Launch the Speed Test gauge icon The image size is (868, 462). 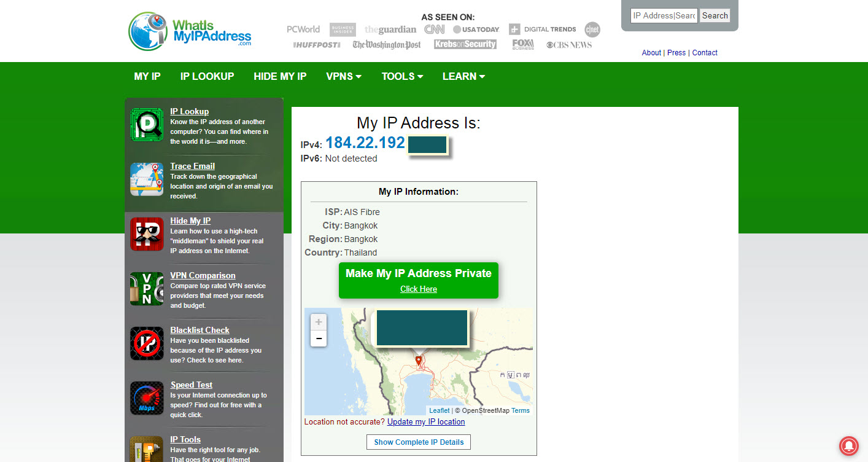(147, 398)
